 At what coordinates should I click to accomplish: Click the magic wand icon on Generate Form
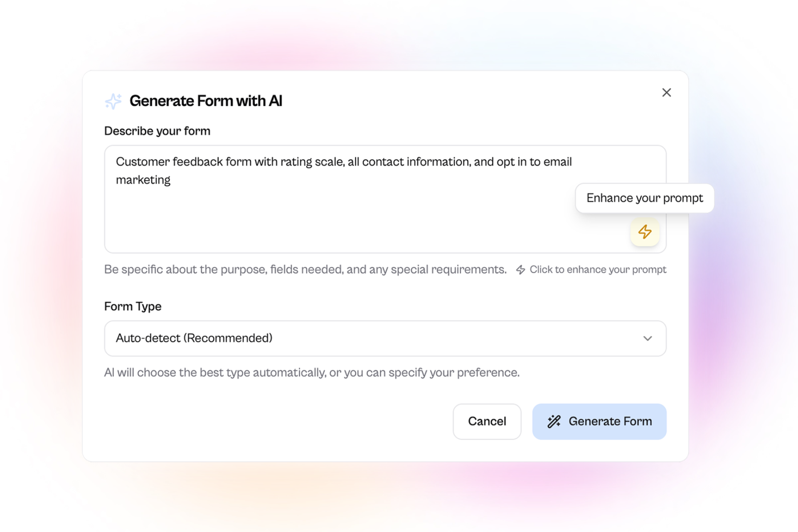[x=554, y=421]
